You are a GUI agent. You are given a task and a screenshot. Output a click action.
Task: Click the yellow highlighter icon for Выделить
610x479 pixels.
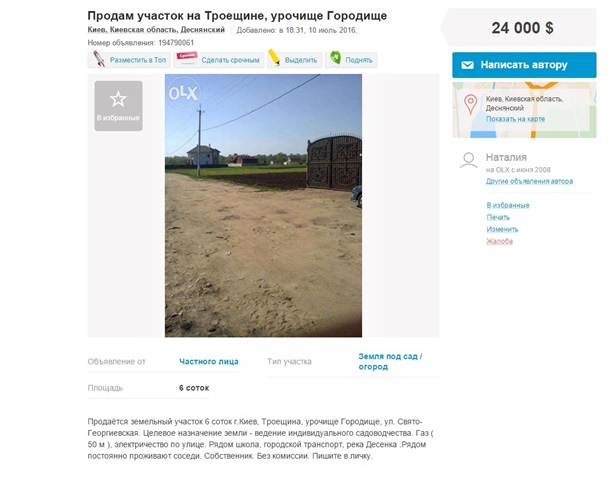[274, 58]
